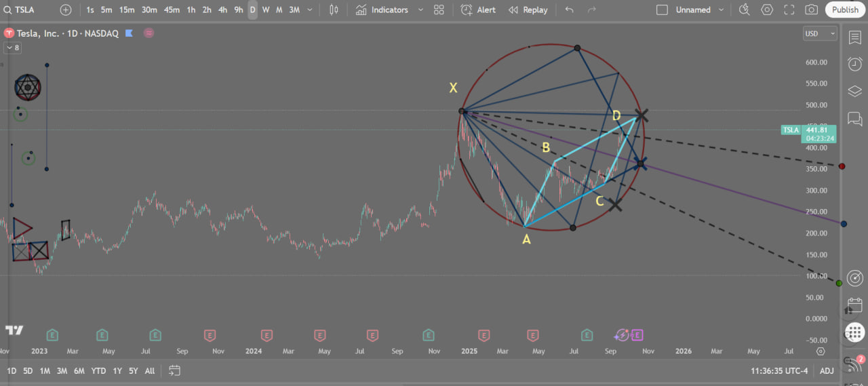Open the USD currency dropdown
Screen dimensions: 868x386
pos(819,33)
